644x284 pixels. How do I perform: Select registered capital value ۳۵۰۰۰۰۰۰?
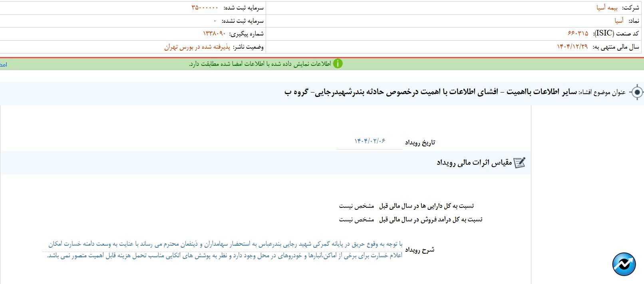(205, 8)
